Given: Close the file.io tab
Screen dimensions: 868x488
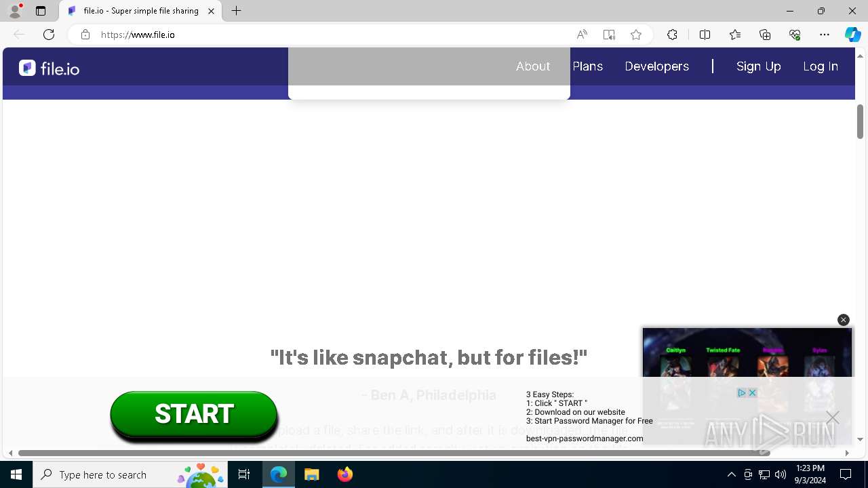Looking at the screenshot, I should click(211, 11).
